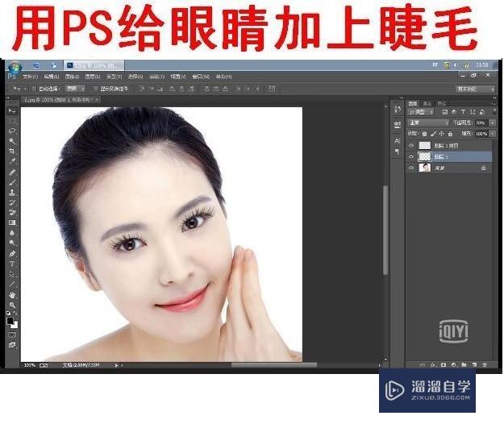Open the 文件 menu
The height and width of the screenshot is (424, 504).
[30, 77]
